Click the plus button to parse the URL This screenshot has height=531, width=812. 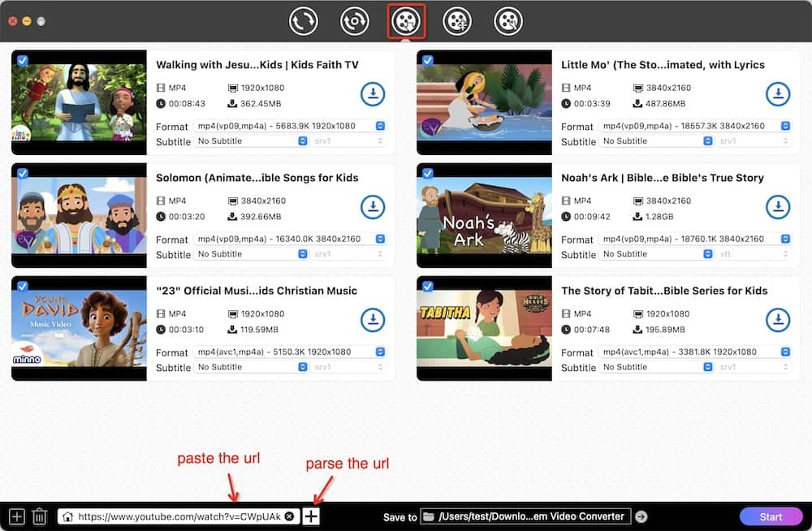point(311,516)
